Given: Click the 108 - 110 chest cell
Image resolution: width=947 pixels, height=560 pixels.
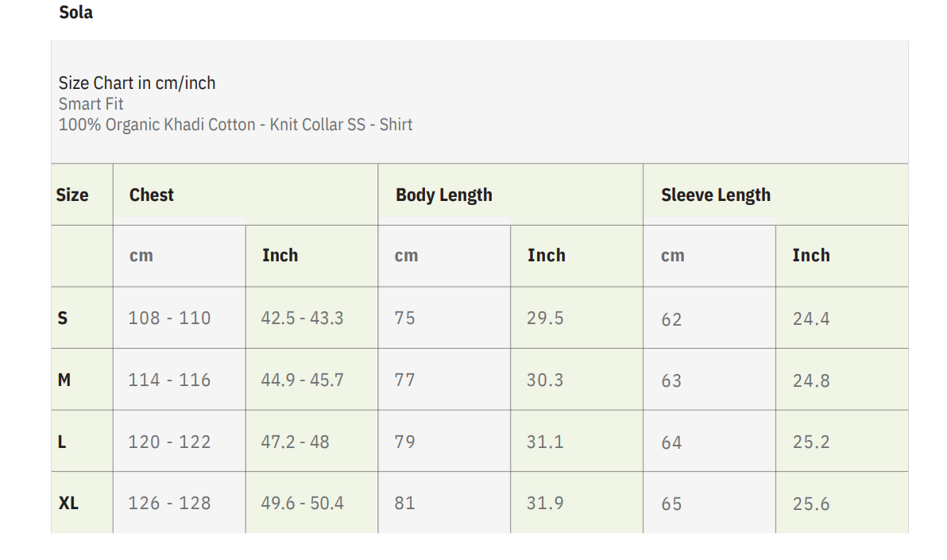Looking at the screenshot, I should [169, 319].
